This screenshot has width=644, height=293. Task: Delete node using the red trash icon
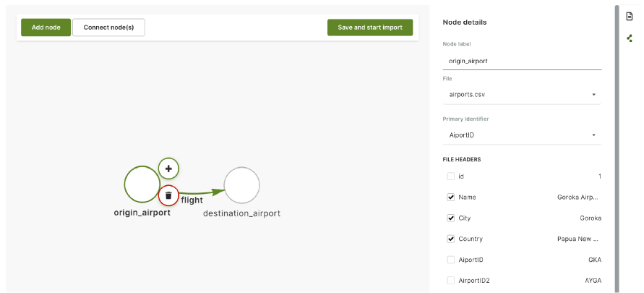[x=168, y=195]
